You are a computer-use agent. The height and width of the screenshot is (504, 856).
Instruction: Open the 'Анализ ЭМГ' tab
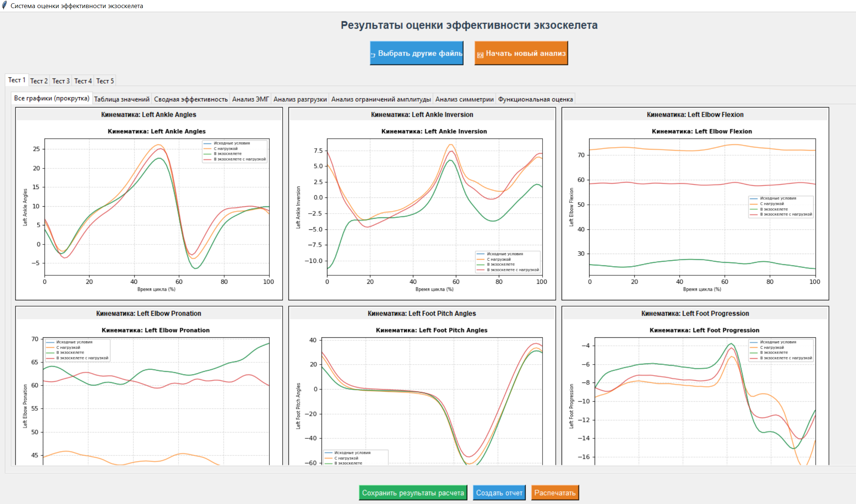(x=250, y=99)
